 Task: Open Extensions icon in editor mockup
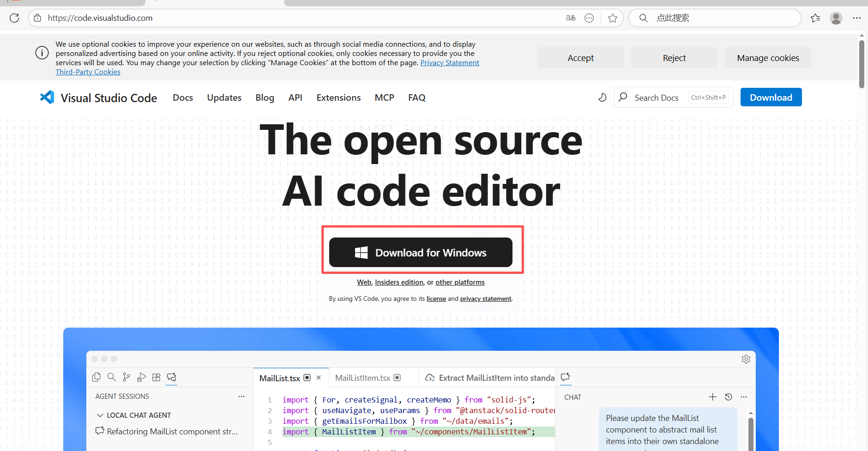tap(157, 377)
